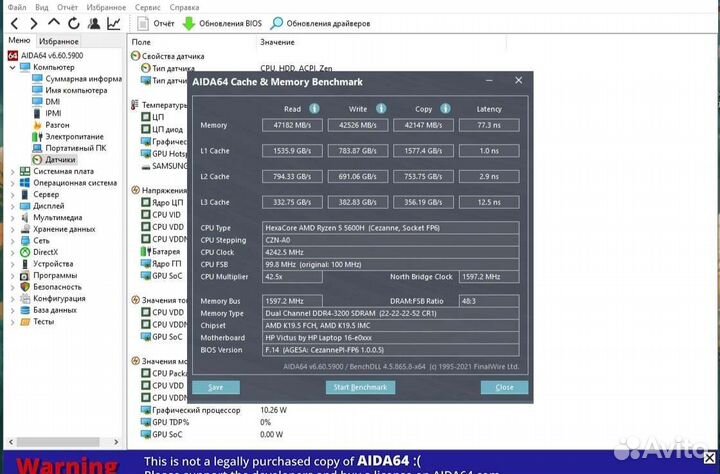Select AIDA64 v6.60.5900 root tree item
The width and height of the screenshot is (720, 474).
click(45, 56)
